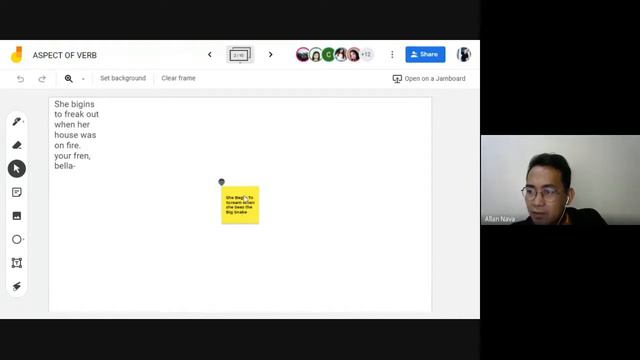Click the collaborator cursor marker above sticky note
640x360 pixels.
pos(222,182)
